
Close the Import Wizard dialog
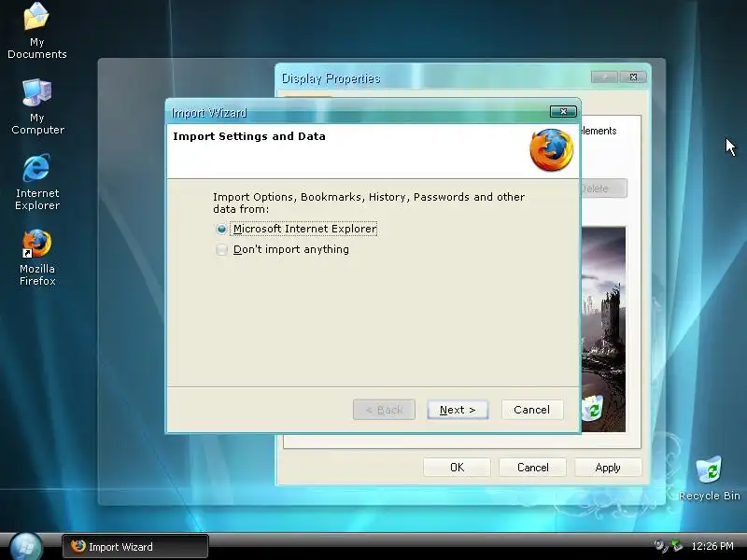[563, 111]
